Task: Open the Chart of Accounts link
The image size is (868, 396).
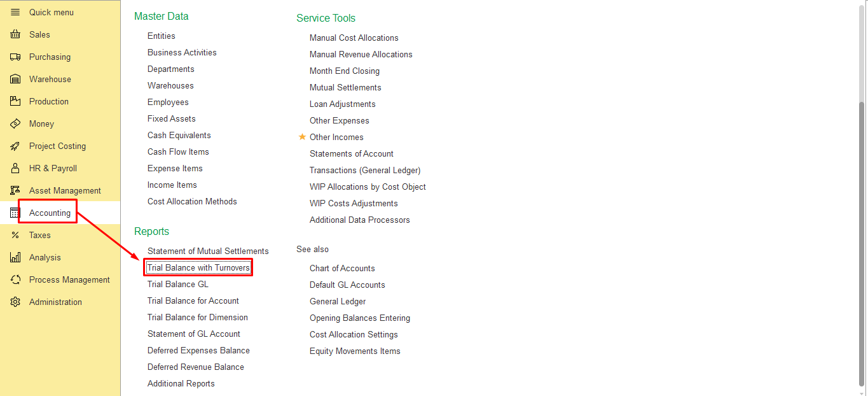Action: pos(342,269)
